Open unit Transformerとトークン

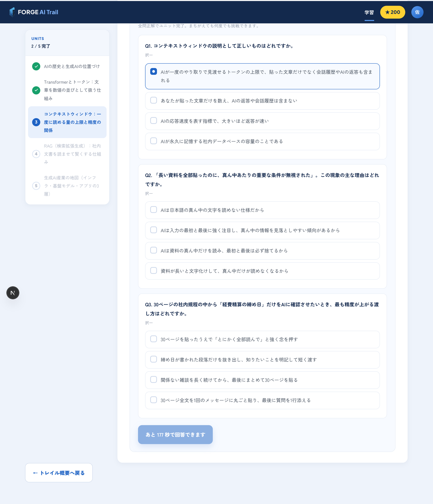tap(67, 90)
